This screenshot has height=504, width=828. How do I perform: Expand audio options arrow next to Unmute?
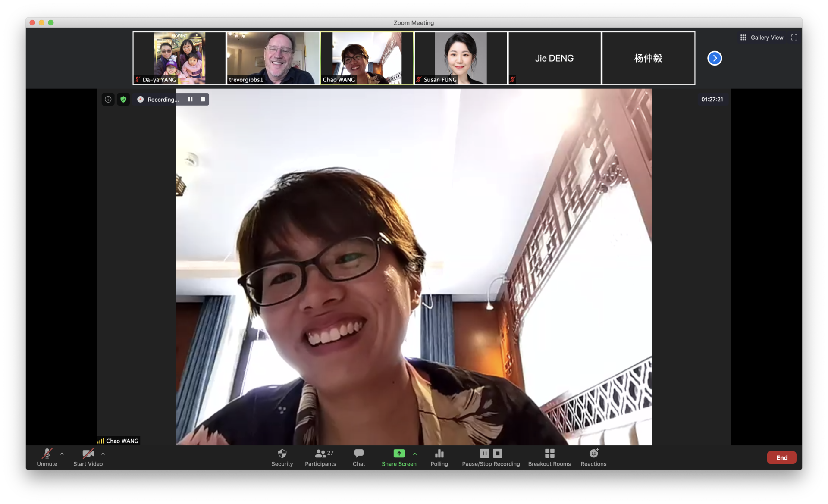point(62,454)
